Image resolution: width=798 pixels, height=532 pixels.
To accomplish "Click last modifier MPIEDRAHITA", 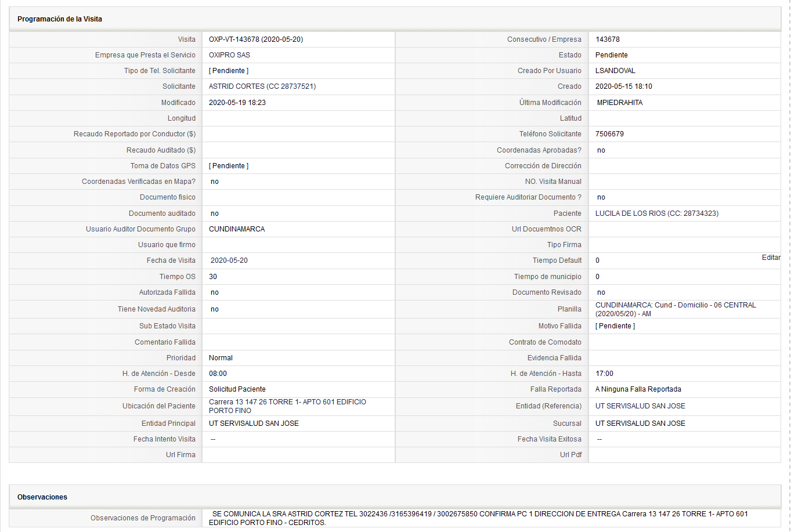I will pos(620,103).
